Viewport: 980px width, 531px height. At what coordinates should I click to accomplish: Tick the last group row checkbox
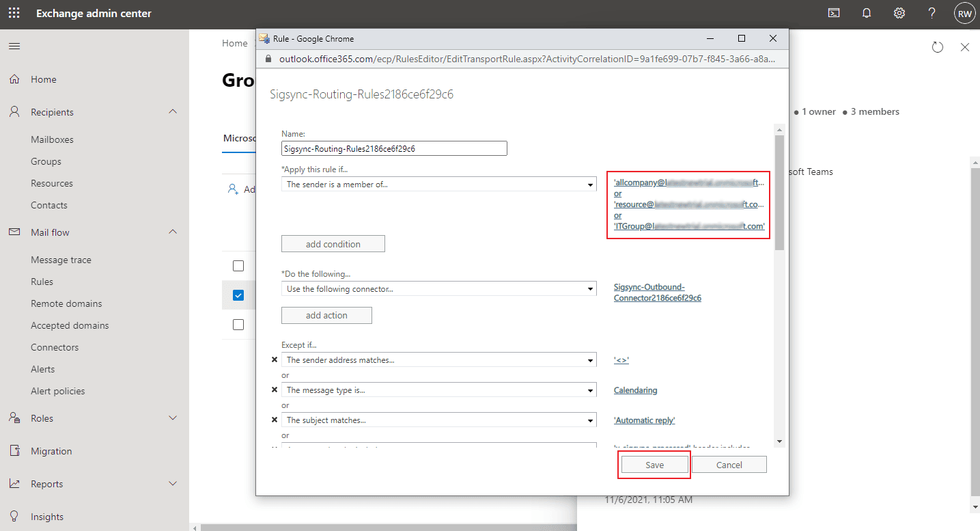[x=238, y=325]
